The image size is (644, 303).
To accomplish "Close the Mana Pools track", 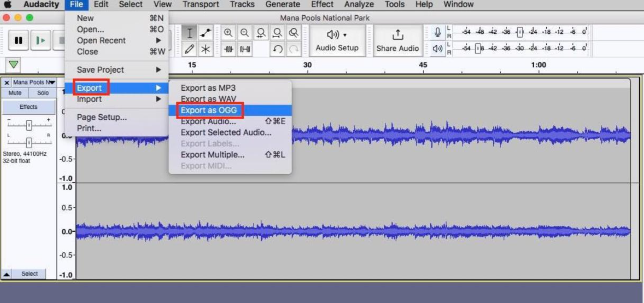I will click(x=7, y=83).
